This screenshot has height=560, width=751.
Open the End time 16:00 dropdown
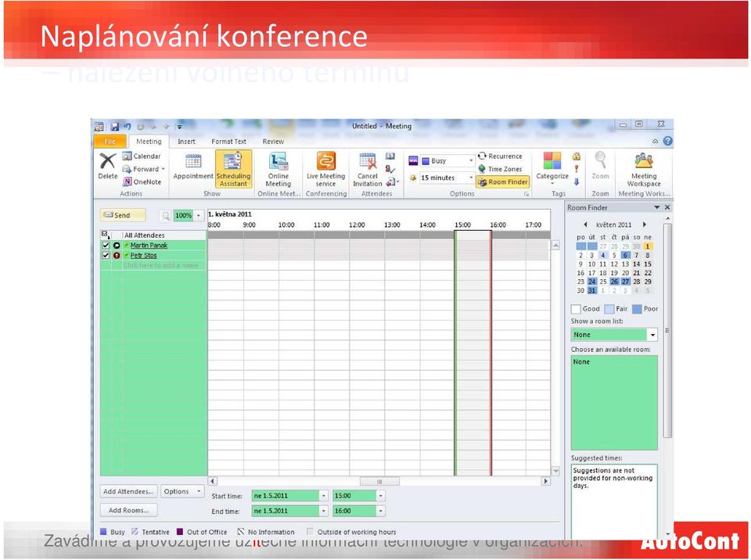click(380, 512)
